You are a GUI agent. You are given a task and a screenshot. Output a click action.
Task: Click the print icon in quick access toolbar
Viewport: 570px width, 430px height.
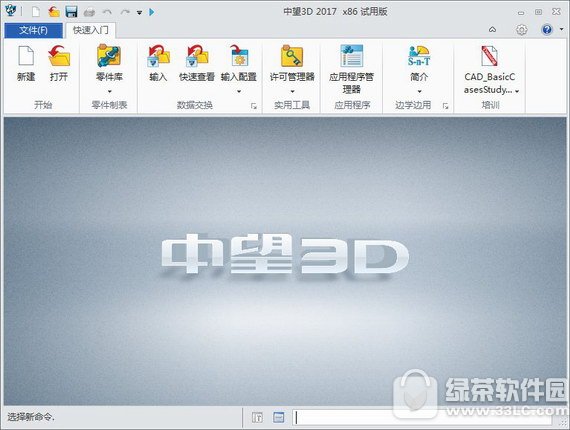point(89,13)
